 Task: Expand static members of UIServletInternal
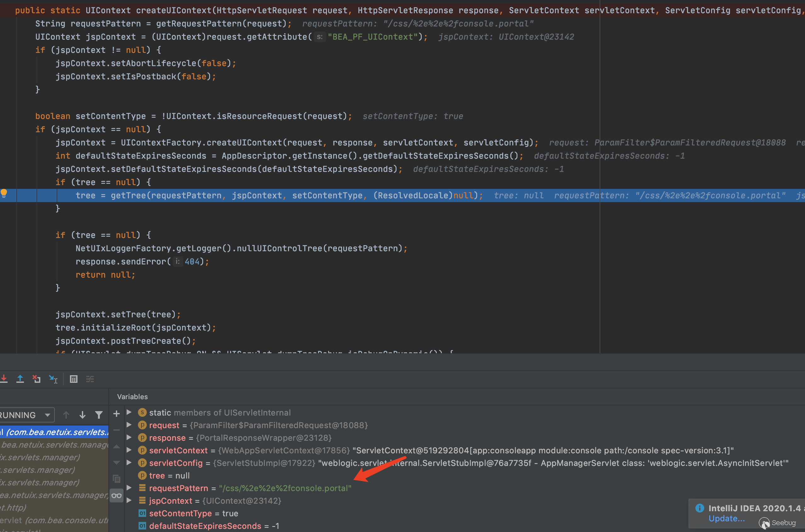(x=129, y=412)
